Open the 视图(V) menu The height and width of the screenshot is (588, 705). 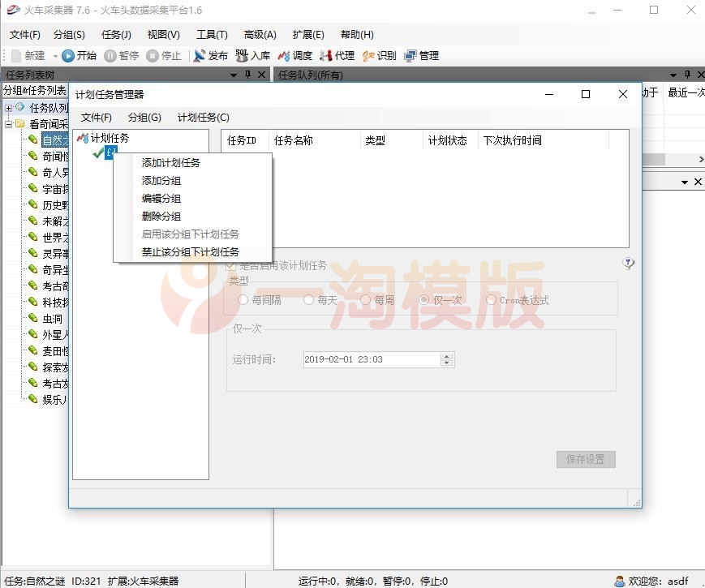click(164, 35)
